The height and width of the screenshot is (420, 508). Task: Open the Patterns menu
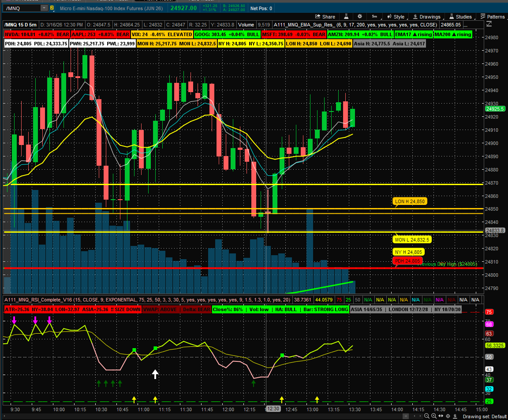point(493,17)
